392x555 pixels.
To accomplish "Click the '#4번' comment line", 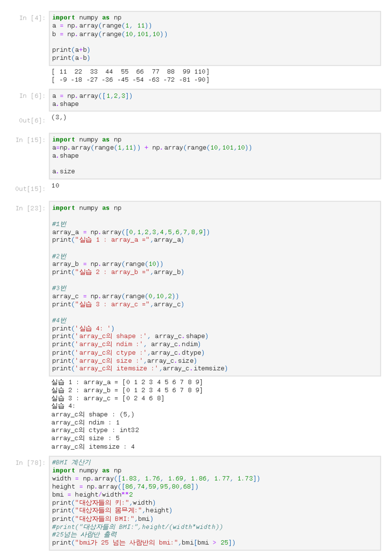I will (59, 320).
